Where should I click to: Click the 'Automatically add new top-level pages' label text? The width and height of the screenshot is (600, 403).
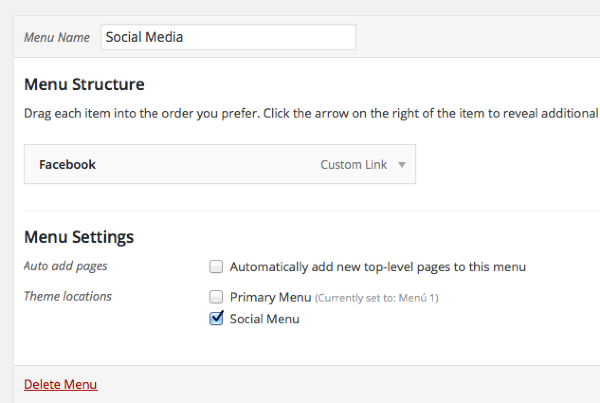click(x=377, y=267)
